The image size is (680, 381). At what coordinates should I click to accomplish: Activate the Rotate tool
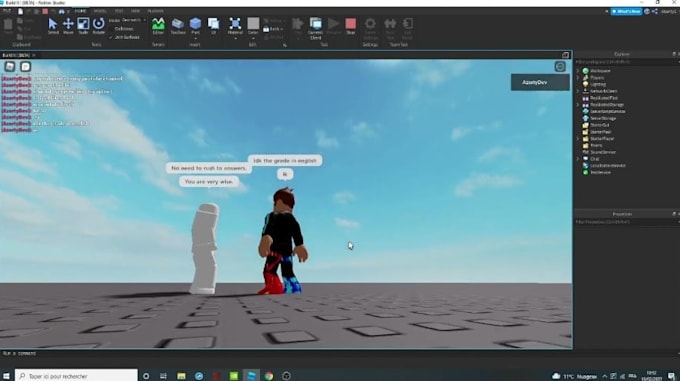point(98,26)
